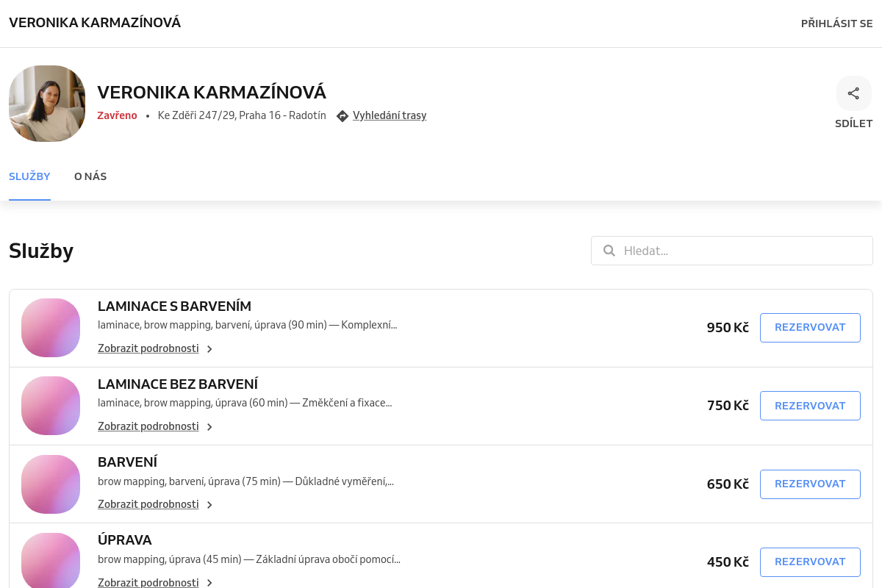Screen dimensions: 882x588
Task: Expand details chevron for Laminace bez barvení
Action: click(x=209, y=427)
